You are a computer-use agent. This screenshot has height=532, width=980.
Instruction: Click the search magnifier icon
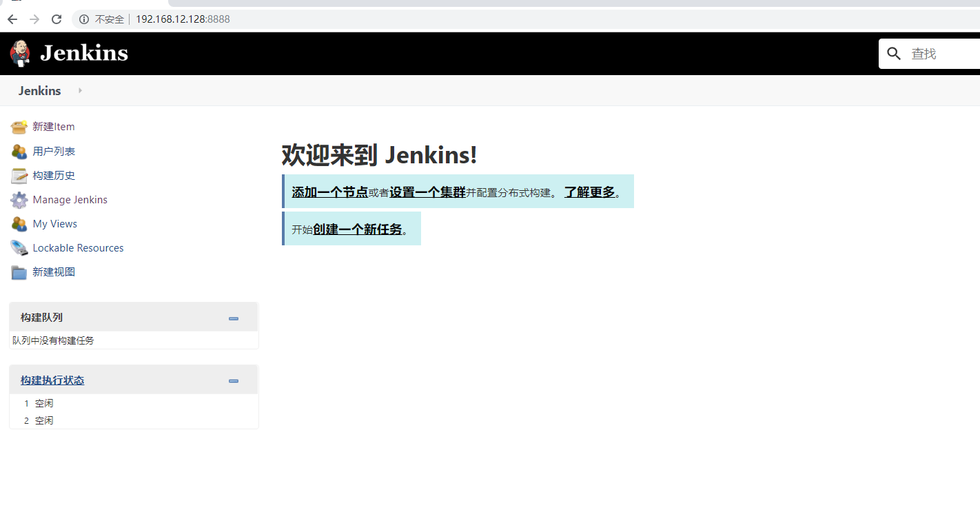coord(894,54)
